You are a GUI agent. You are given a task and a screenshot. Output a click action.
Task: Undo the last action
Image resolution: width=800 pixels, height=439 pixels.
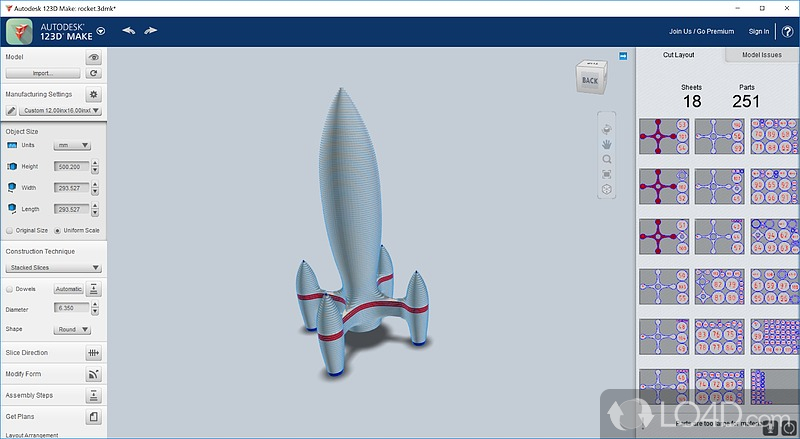pos(129,31)
